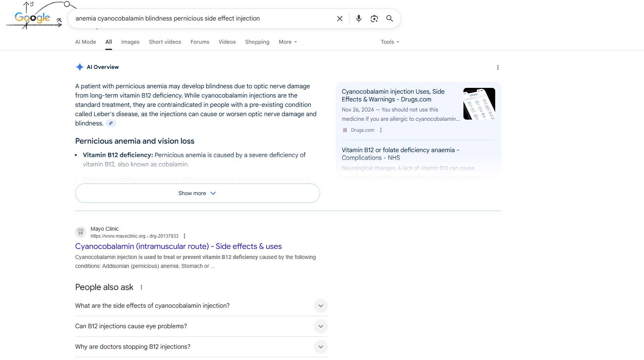Viewport: 644px width, 360px height.
Task: Click the AI Overview sparkle icon
Action: (x=79, y=67)
